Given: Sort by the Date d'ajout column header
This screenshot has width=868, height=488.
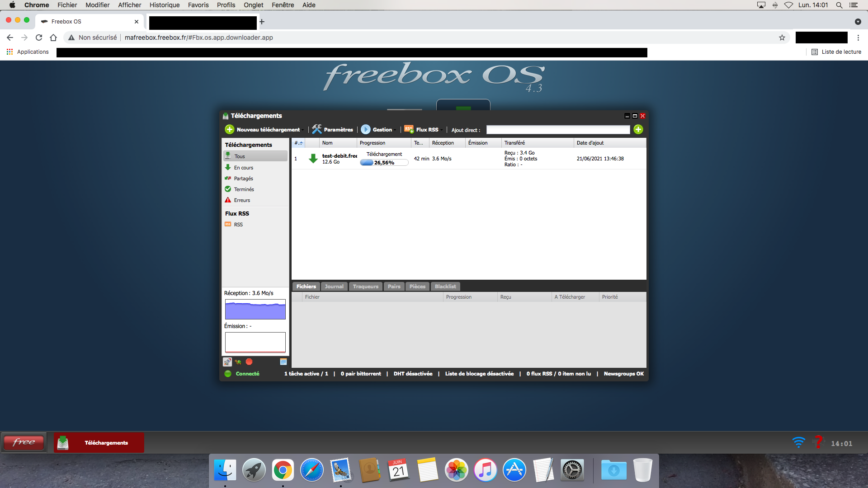Looking at the screenshot, I should pos(610,143).
